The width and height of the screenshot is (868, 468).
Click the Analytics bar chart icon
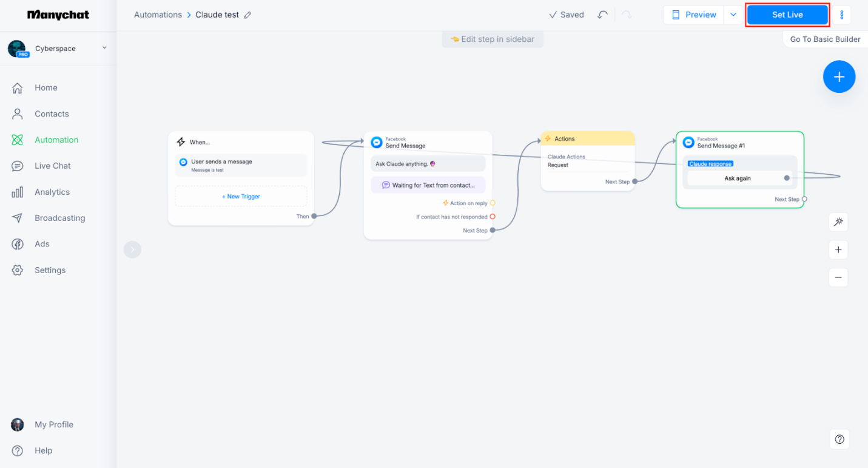click(x=18, y=192)
